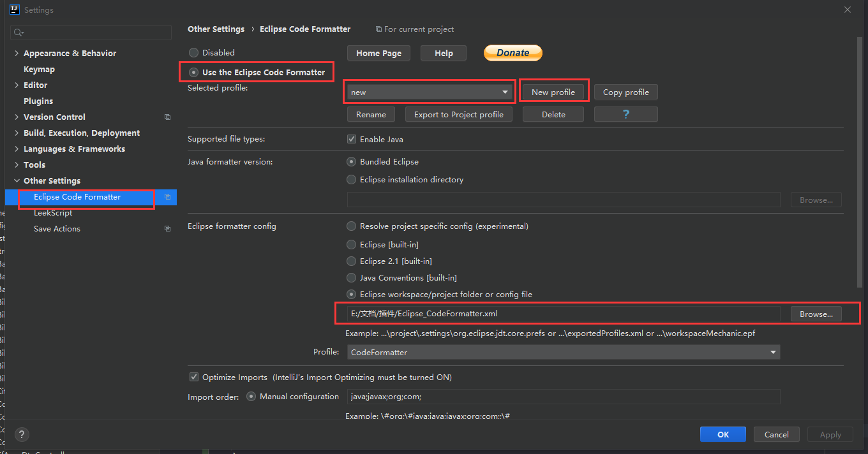Click the search magnifier icon in settings search
This screenshot has height=454, width=868.
[19, 33]
